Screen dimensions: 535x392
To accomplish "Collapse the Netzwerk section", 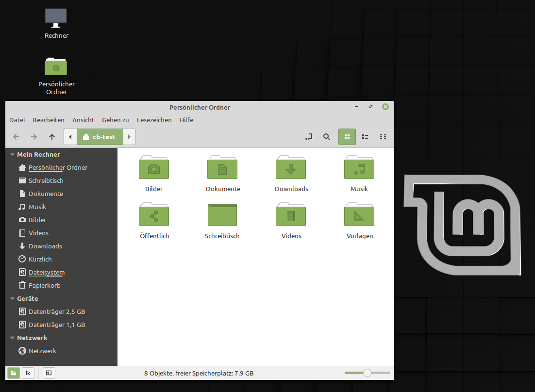I will (x=12, y=338).
